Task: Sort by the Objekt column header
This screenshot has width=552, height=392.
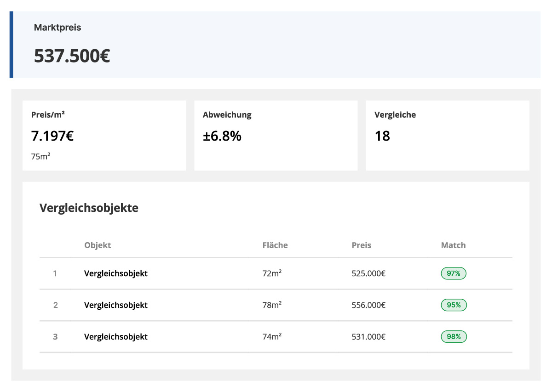Action: click(98, 245)
